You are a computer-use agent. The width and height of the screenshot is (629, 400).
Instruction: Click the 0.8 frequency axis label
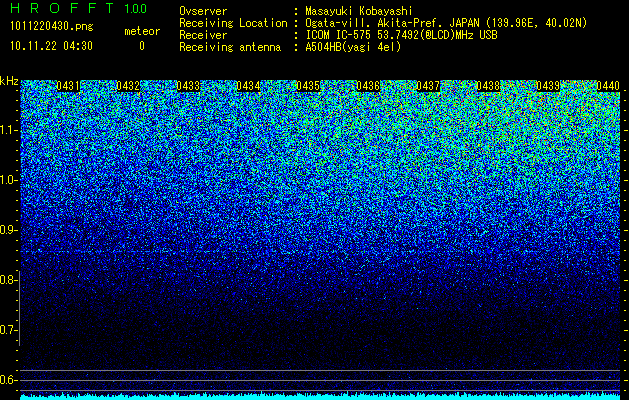(7, 280)
